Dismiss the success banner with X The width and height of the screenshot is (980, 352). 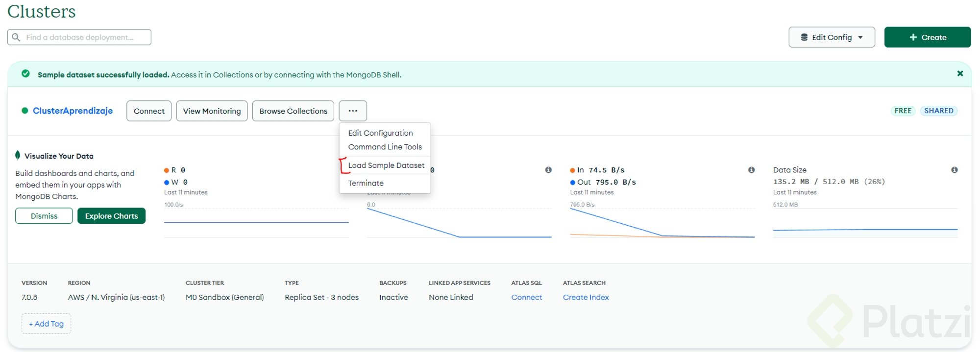point(960,73)
